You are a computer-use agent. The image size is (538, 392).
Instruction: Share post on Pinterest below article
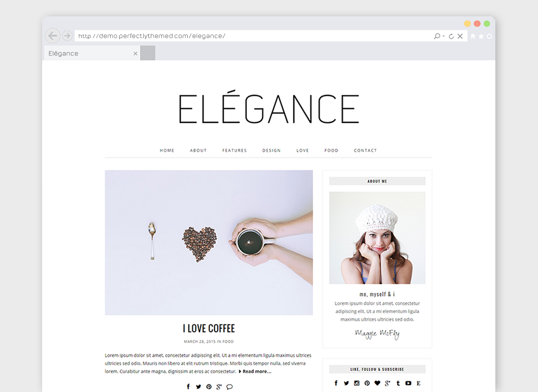point(209,387)
